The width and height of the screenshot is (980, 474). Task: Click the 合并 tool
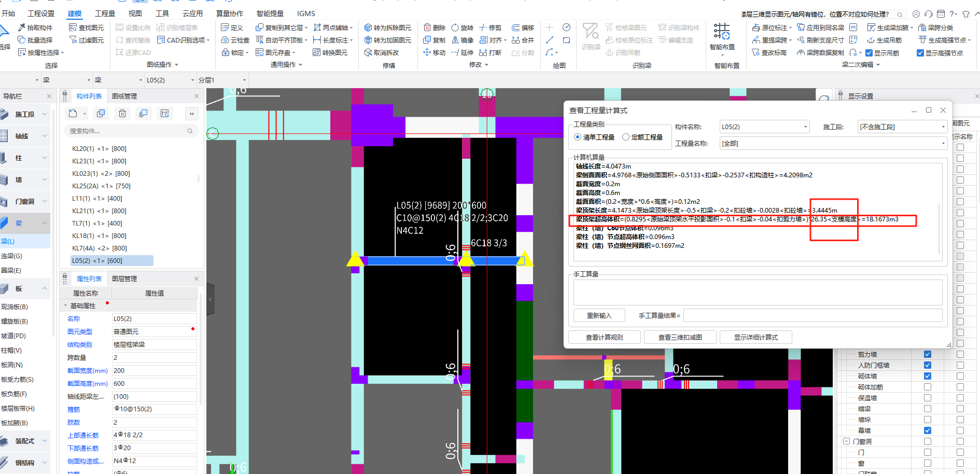[x=523, y=40]
